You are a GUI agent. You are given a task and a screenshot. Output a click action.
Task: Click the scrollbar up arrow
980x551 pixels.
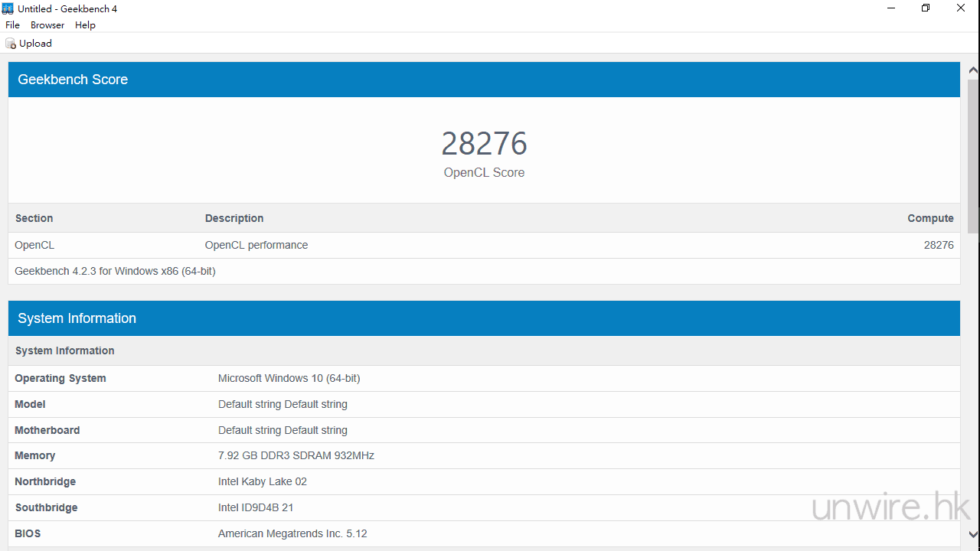pos(973,70)
